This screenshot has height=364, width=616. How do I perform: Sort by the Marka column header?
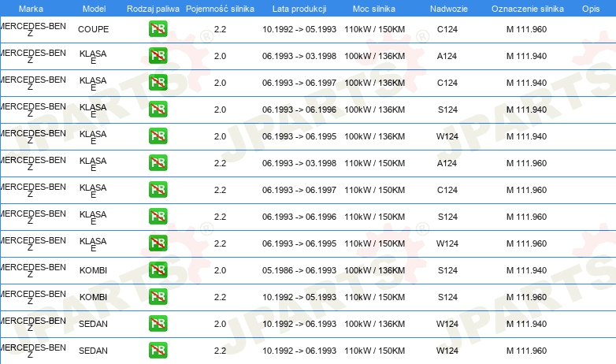coord(31,9)
